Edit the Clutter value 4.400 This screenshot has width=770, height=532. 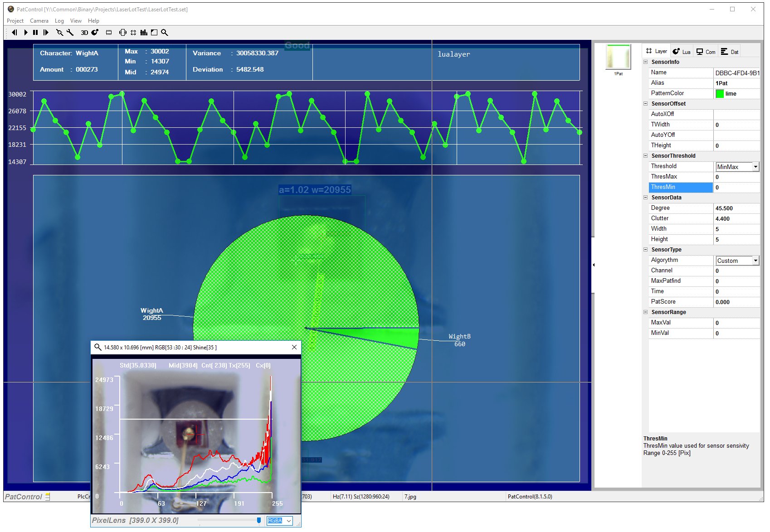click(736, 218)
